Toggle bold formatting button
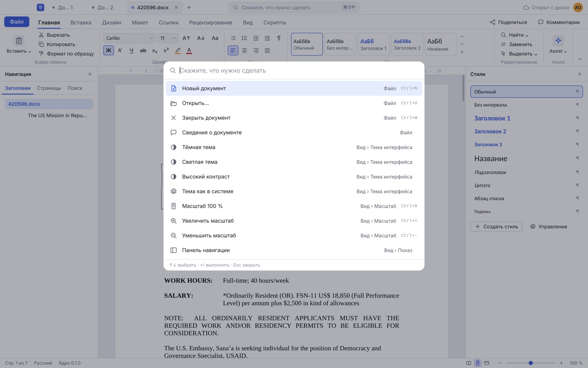The height and width of the screenshot is (368, 588). coord(108,51)
